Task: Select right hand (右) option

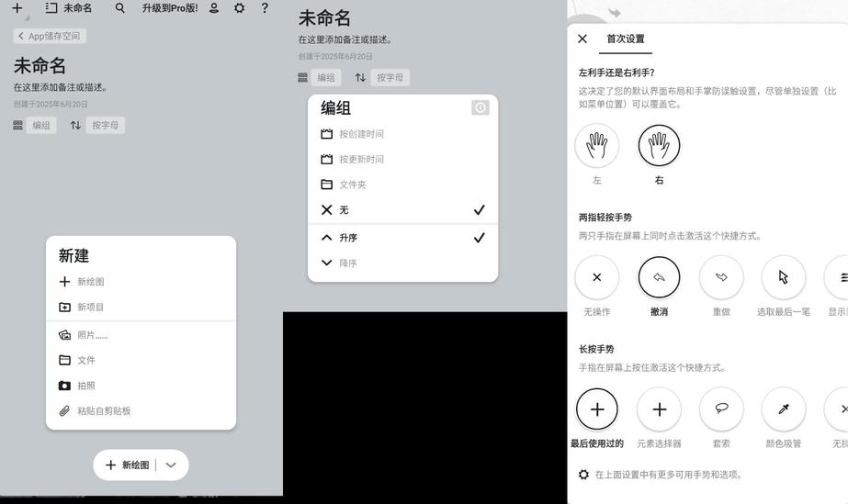Action: 659,145
